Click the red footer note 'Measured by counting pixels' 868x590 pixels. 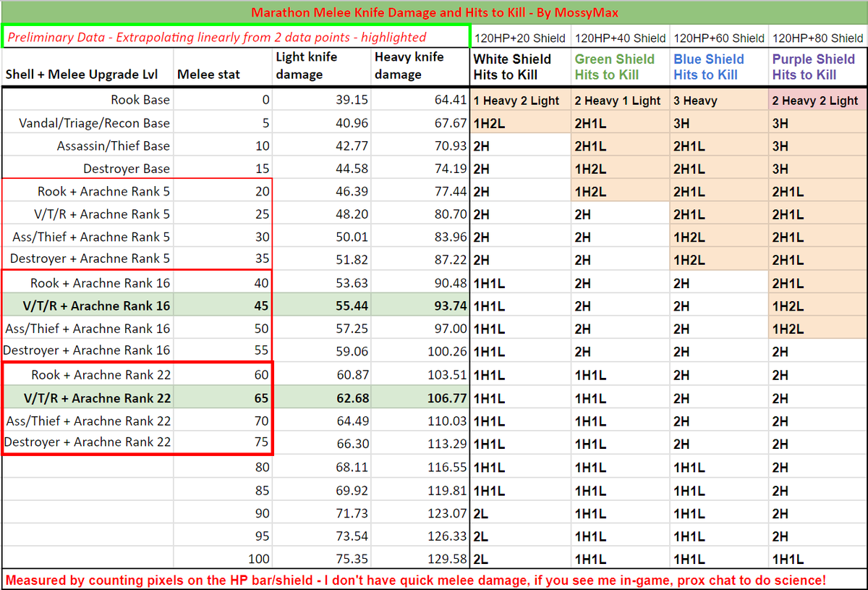click(x=434, y=580)
